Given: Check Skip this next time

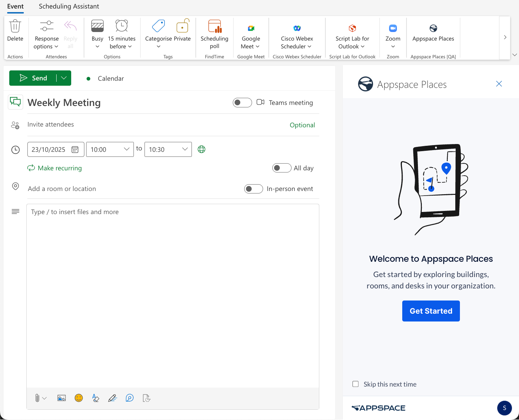Looking at the screenshot, I should [356, 384].
